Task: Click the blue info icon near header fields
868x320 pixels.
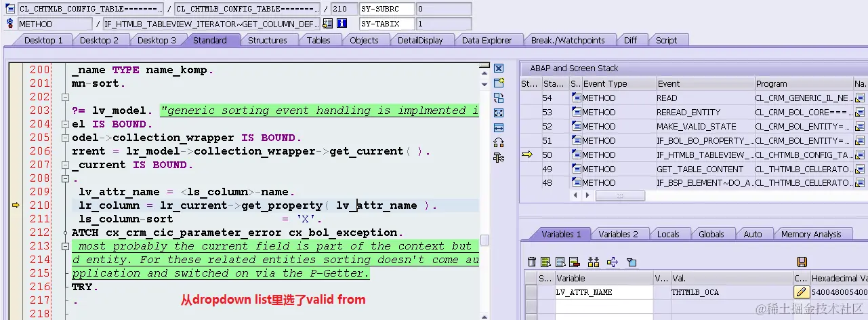Action: 342,24
